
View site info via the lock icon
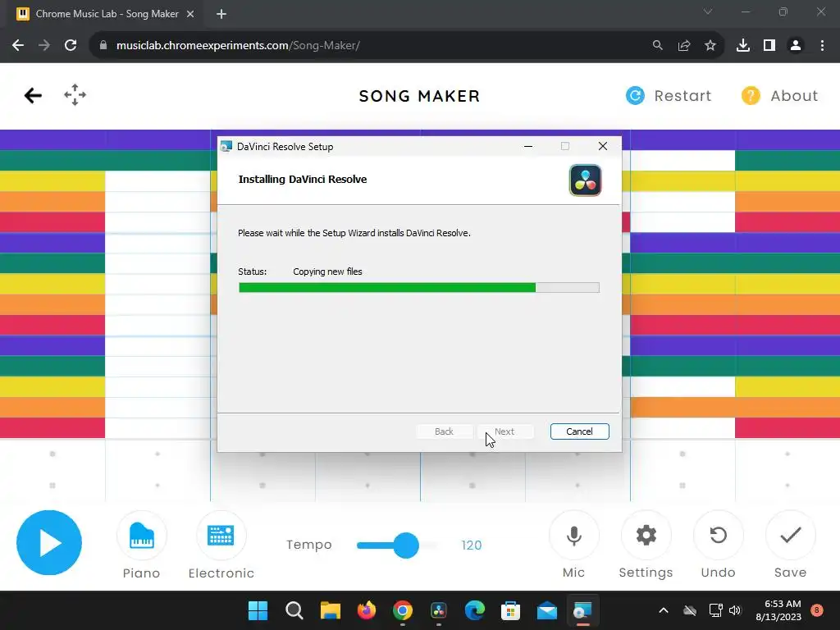tap(103, 46)
